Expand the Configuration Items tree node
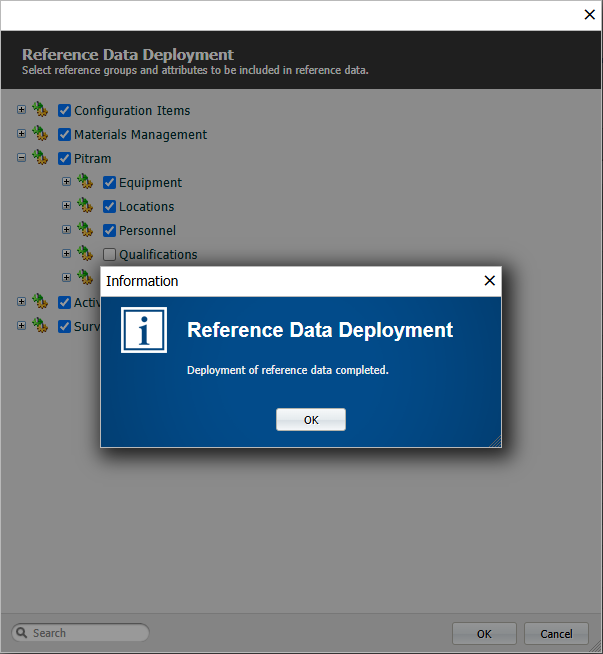The width and height of the screenshot is (603, 654). [21, 110]
